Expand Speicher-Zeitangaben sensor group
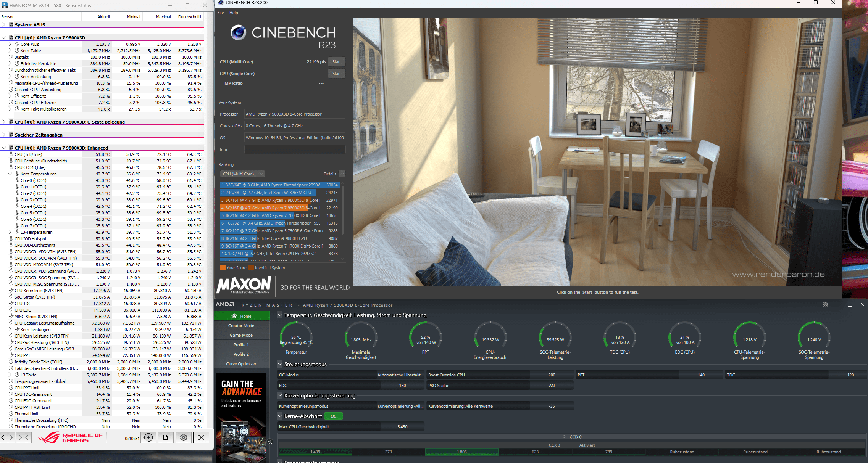This screenshot has width=868, height=463. (x=4, y=135)
